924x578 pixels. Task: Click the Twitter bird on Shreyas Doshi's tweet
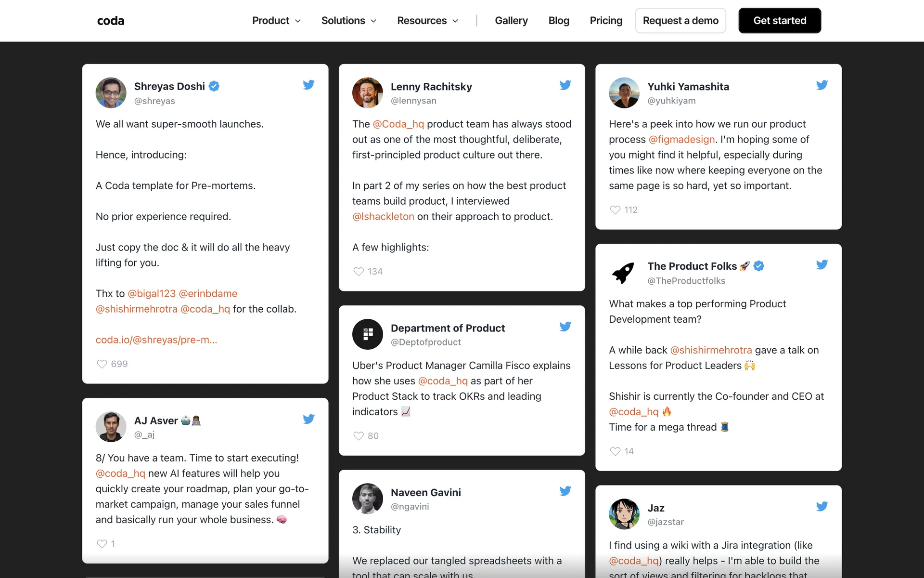click(x=308, y=85)
